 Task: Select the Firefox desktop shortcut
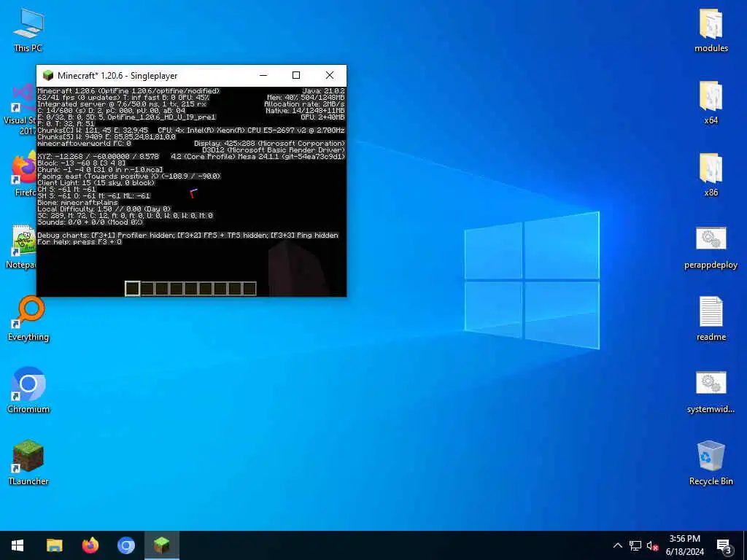point(24,174)
